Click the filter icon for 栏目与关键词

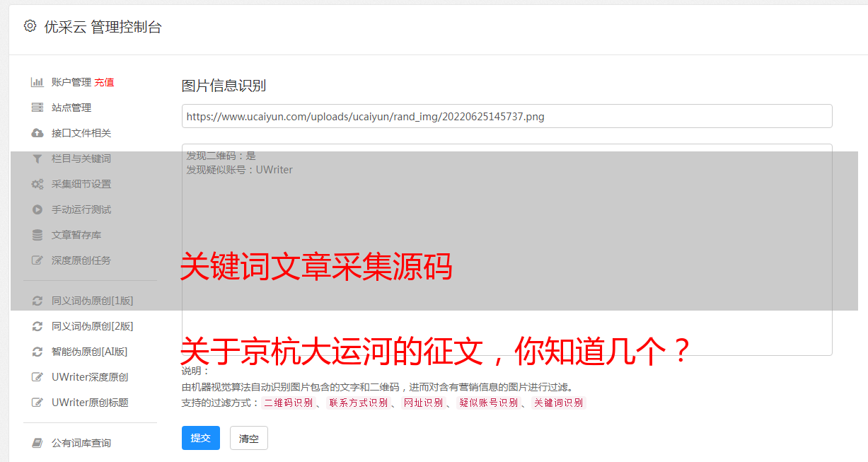coord(37,158)
